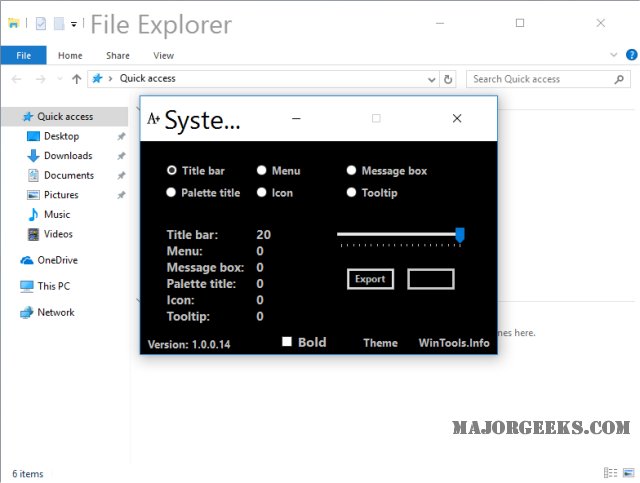Click the pin icon beside Documents
The width and height of the screenshot is (640, 483).
click(121, 176)
